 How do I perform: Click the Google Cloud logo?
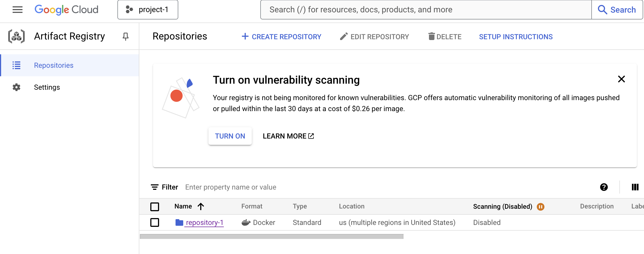(66, 10)
